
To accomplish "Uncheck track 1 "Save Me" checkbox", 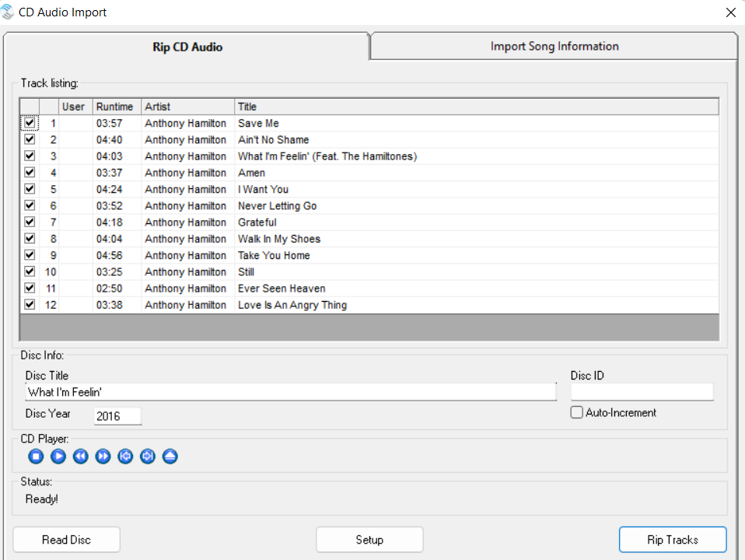I will (30, 123).
